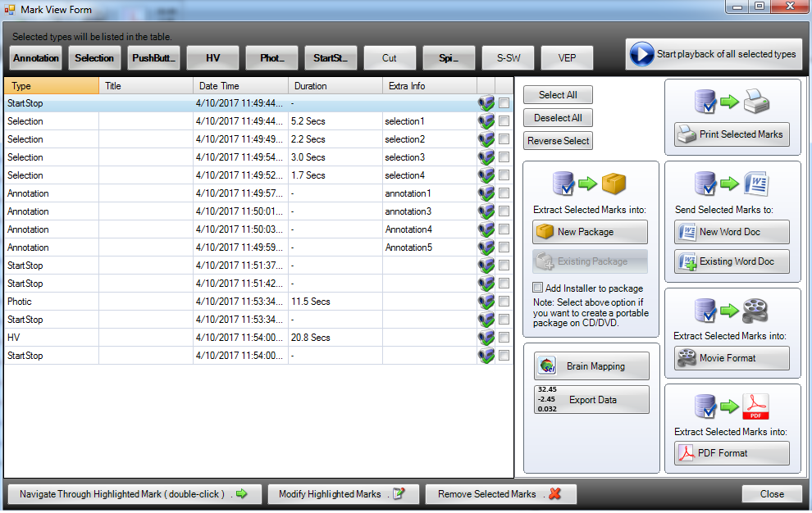
Task: Tick the checkbox for the Photic row
Action: [x=504, y=302]
